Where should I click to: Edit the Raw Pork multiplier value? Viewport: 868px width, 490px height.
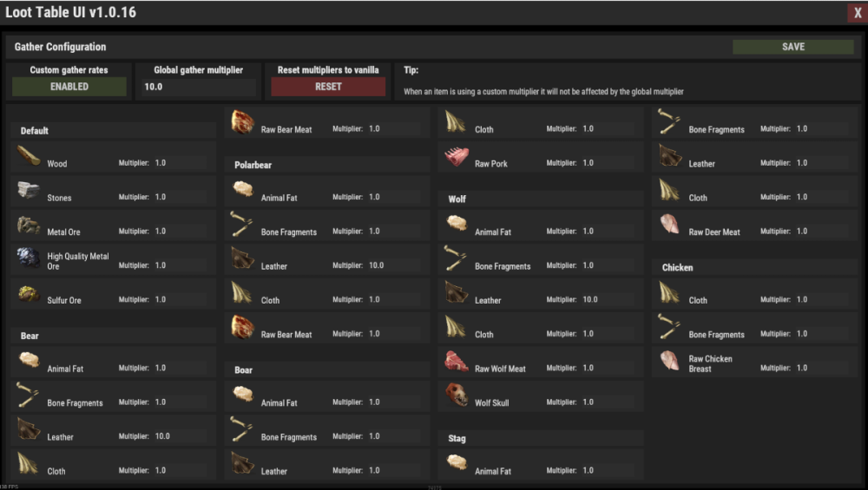tap(608, 162)
